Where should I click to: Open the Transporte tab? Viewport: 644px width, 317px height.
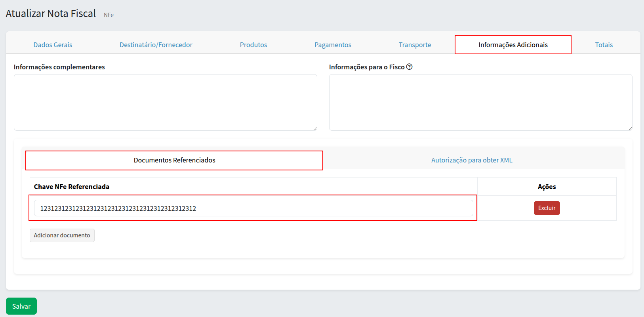pyautogui.click(x=415, y=45)
